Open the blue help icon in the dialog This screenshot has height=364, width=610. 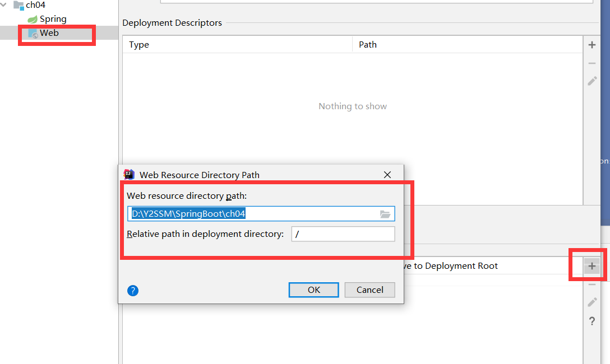(133, 291)
